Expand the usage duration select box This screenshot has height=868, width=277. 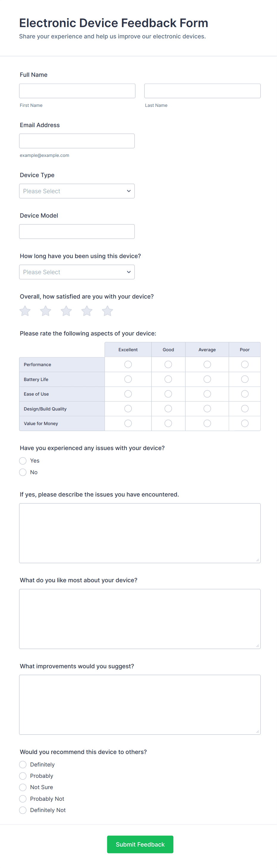click(77, 272)
